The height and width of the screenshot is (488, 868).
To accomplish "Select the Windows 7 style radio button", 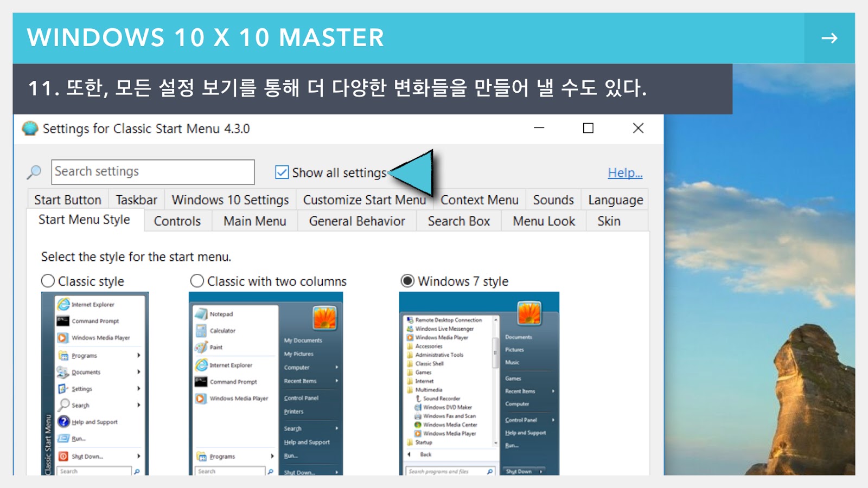I will pyautogui.click(x=407, y=281).
